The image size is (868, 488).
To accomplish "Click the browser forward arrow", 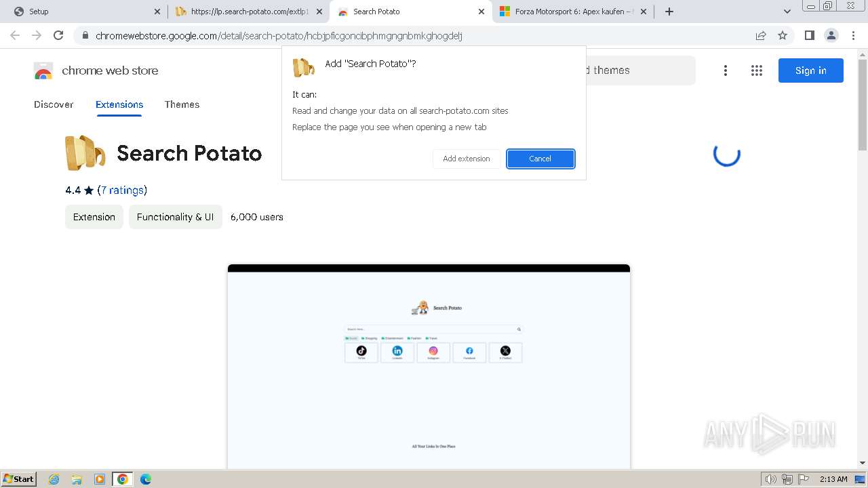I will (37, 35).
